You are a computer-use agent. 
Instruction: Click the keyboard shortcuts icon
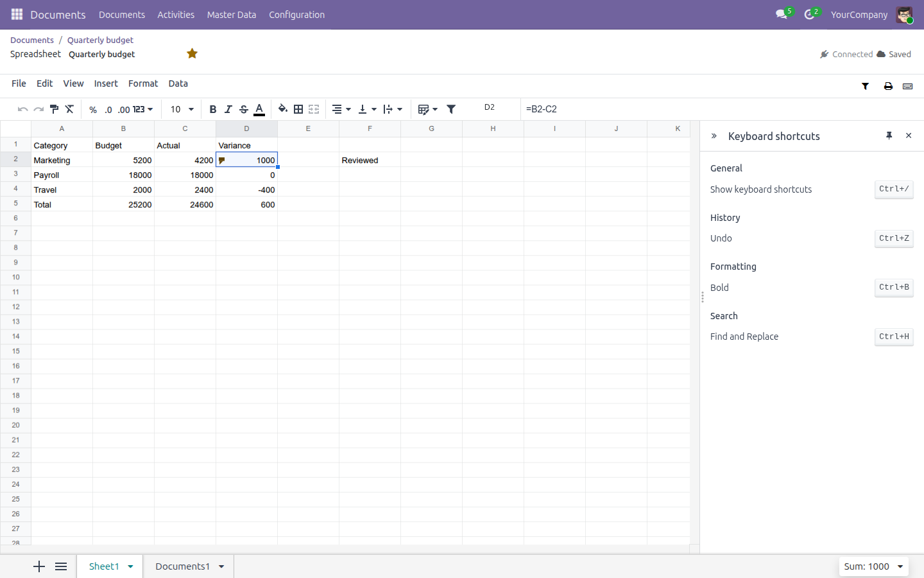coord(907,86)
